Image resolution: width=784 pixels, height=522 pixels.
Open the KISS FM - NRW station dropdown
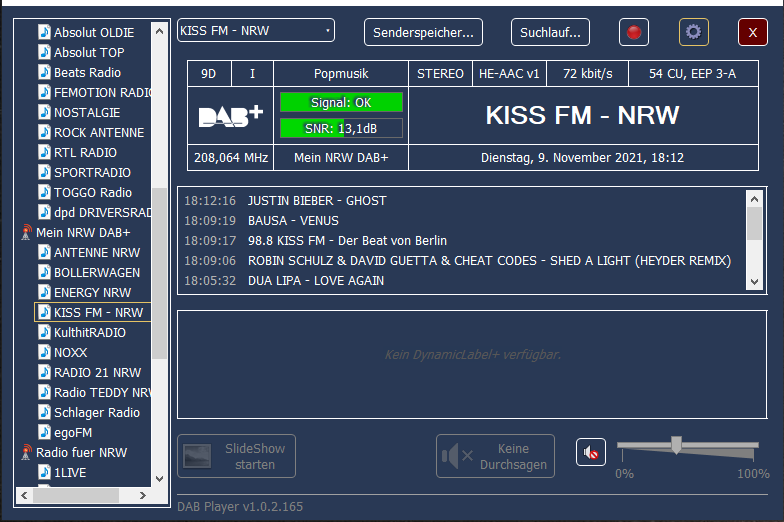coord(256,31)
